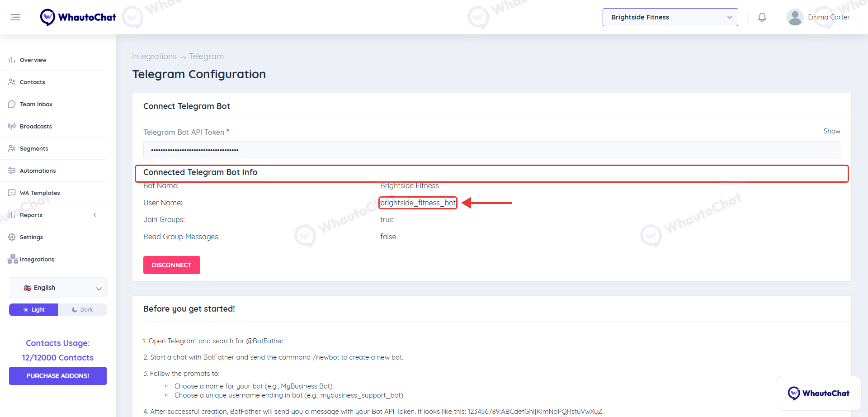Image resolution: width=868 pixels, height=417 pixels.
Task: Click the brightside_fitness_bot username value
Action: tap(418, 203)
